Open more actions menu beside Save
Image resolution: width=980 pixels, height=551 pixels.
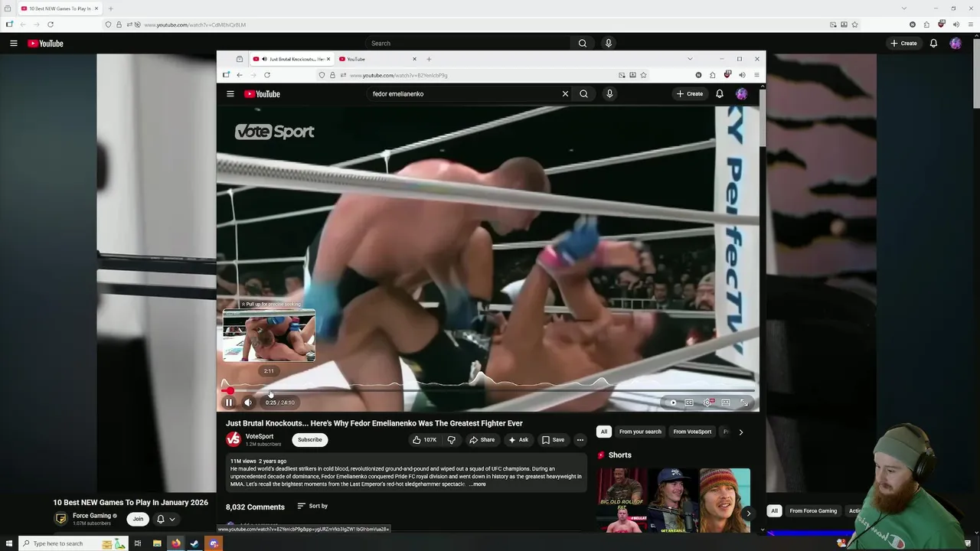click(580, 440)
